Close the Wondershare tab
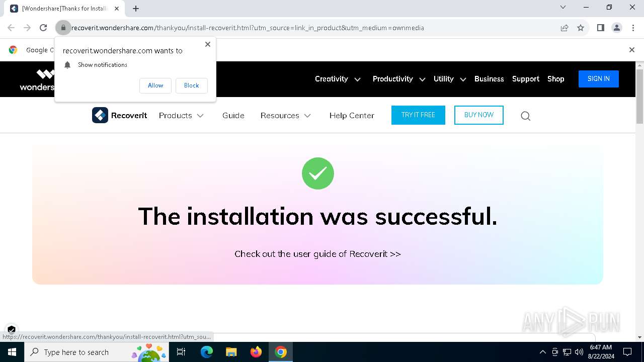644x362 pixels. pos(117,9)
